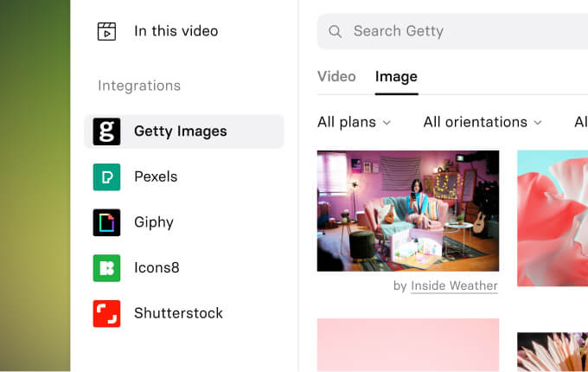Click the In this video film icon
This screenshot has width=588, height=372.
pyautogui.click(x=106, y=32)
